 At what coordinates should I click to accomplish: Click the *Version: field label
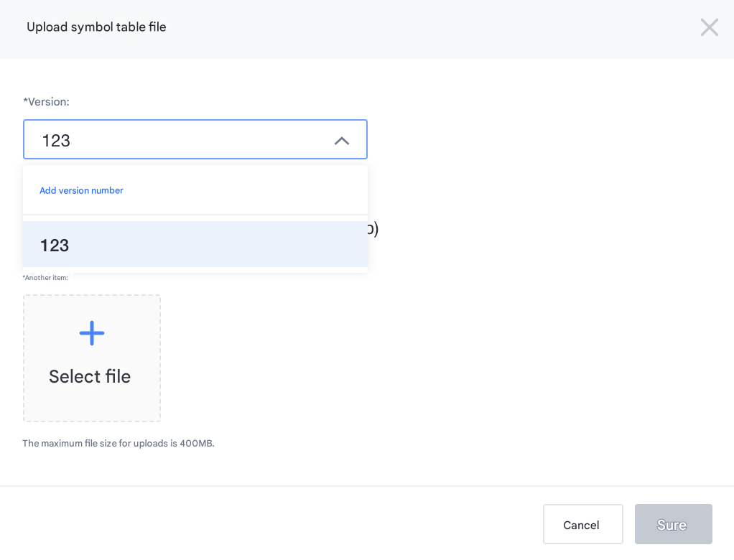point(47,102)
